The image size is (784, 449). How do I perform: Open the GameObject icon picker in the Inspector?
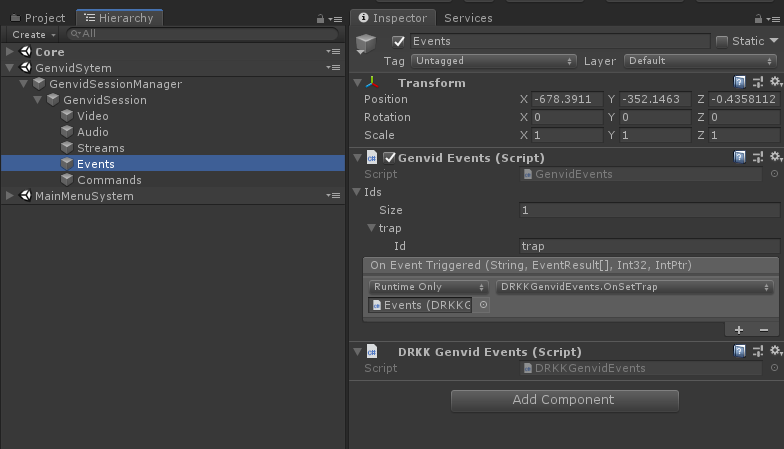click(366, 44)
